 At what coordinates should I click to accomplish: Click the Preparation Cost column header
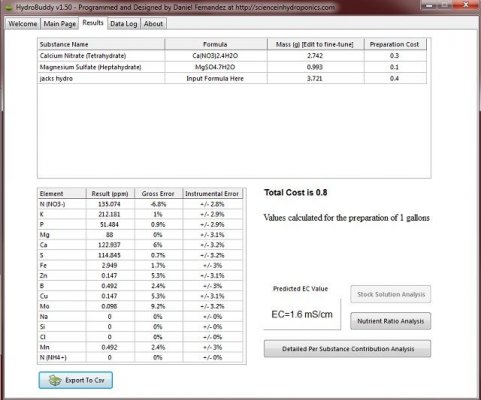[x=395, y=44]
